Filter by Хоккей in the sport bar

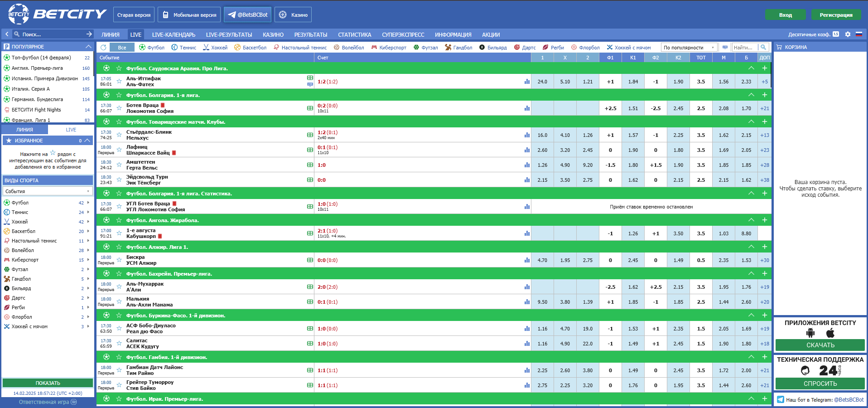[215, 47]
